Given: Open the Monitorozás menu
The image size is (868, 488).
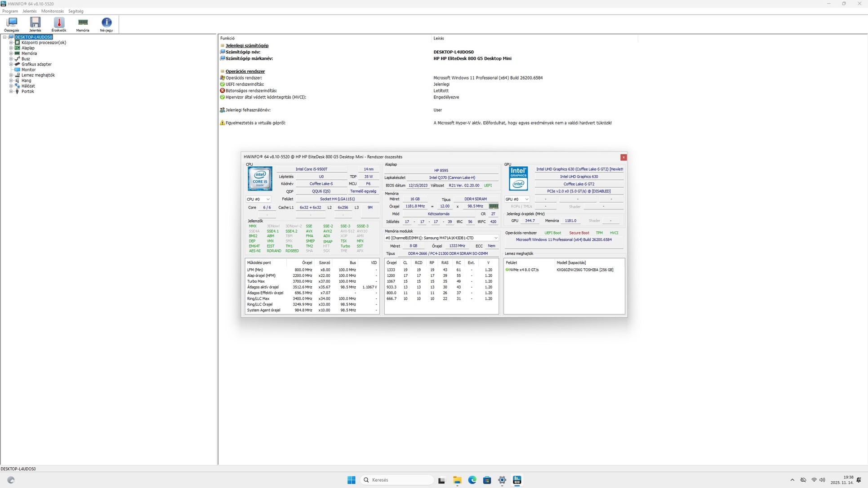Looking at the screenshot, I should click(52, 11).
